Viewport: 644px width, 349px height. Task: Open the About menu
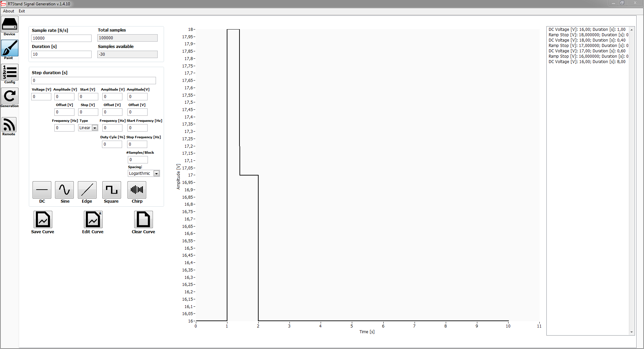point(9,11)
